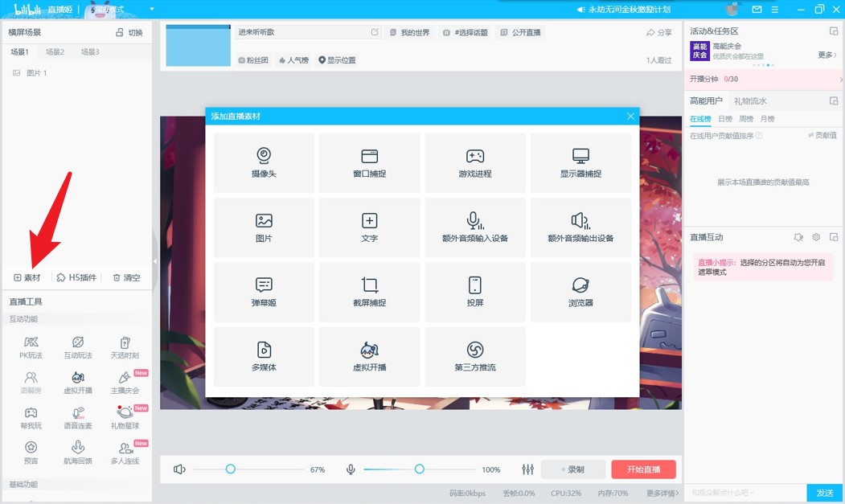Screen dimensions: 845x504
Task: Mute the speaker volume icon
Action: click(179, 469)
